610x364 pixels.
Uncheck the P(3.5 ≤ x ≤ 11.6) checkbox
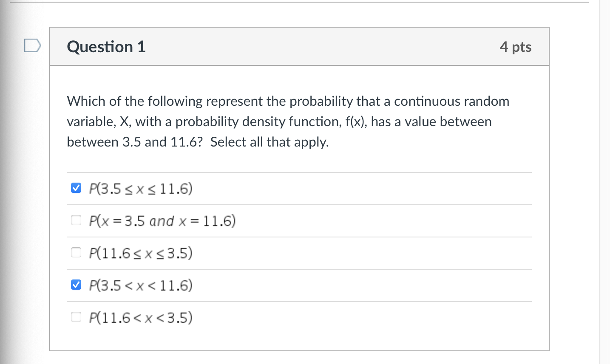point(76,188)
